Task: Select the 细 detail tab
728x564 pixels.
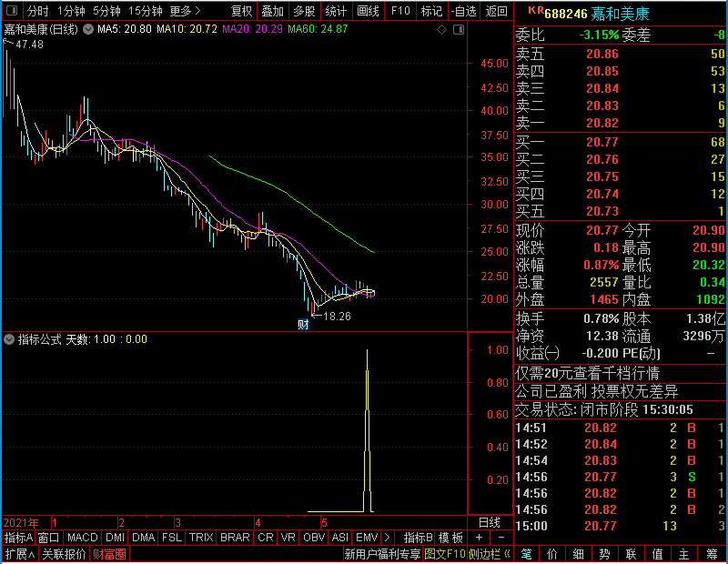Action: pyautogui.click(x=579, y=554)
